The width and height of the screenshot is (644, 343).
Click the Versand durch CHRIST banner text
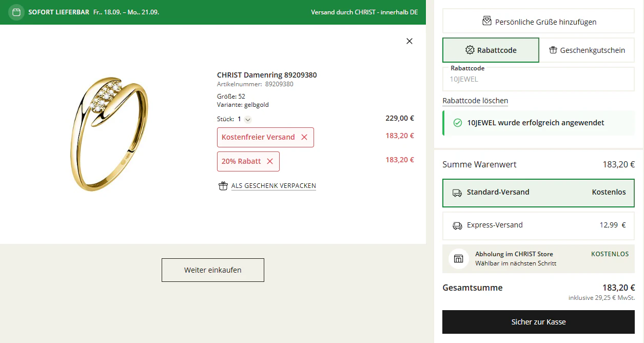pos(364,12)
